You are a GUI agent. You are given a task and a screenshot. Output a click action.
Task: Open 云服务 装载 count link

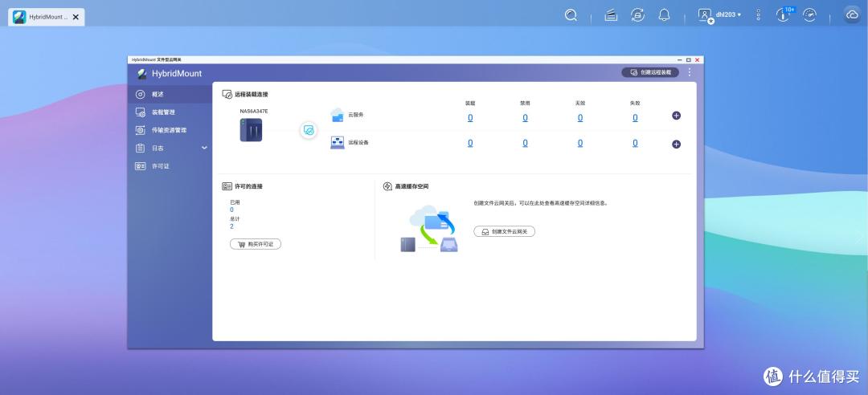point(470,118)
